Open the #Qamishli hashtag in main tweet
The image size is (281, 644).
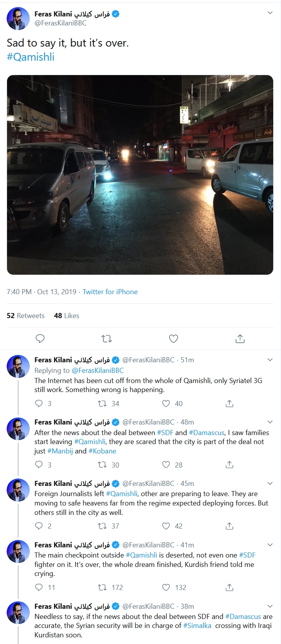point(31,57)
